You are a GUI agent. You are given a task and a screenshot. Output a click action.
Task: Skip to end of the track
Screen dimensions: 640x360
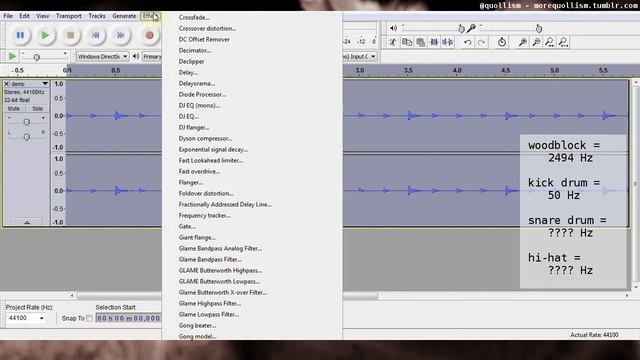point(120,36)
